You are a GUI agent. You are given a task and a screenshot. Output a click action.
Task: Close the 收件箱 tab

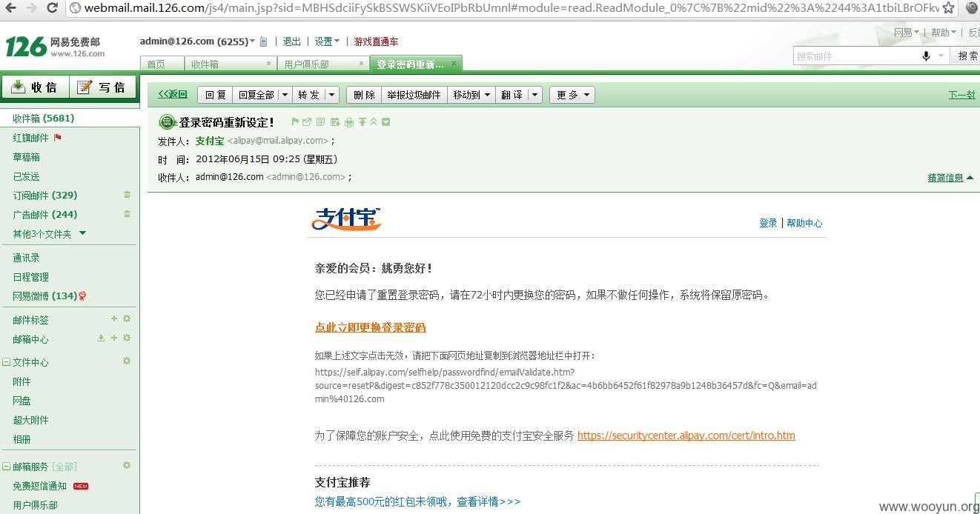tap(268, 64)
